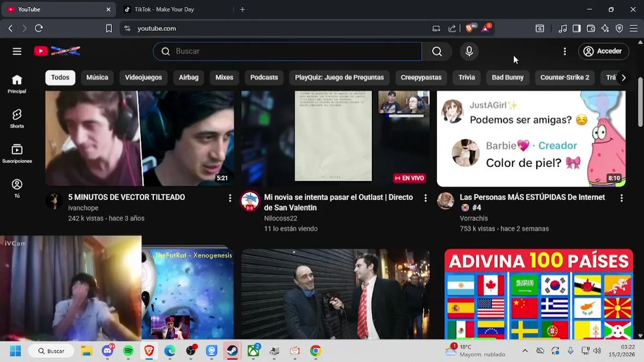Open a new browser tab
Image resolution: width=644 pixels, height=362 pixels.
[x=242, y=9]
